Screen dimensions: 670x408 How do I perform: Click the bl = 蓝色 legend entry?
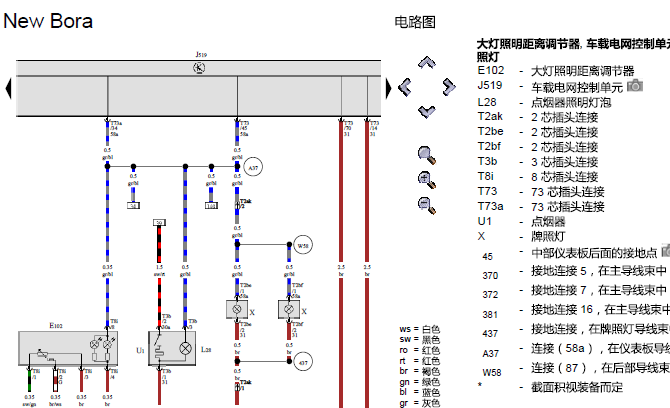click(x=419, y=392)
